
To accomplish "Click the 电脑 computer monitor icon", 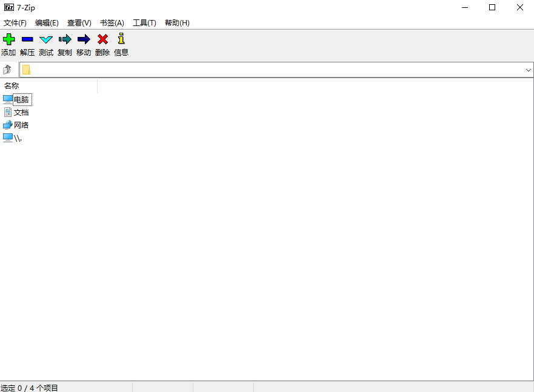I will (x=8, y=99).
